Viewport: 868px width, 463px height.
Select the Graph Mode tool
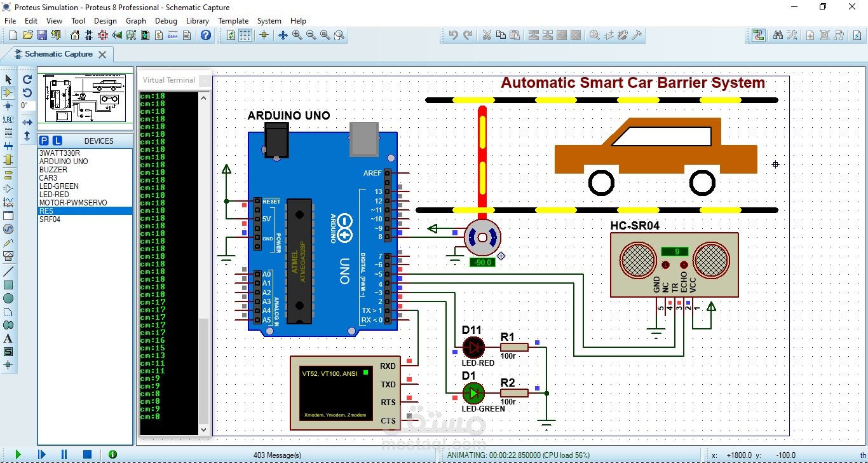coord(8,202)
